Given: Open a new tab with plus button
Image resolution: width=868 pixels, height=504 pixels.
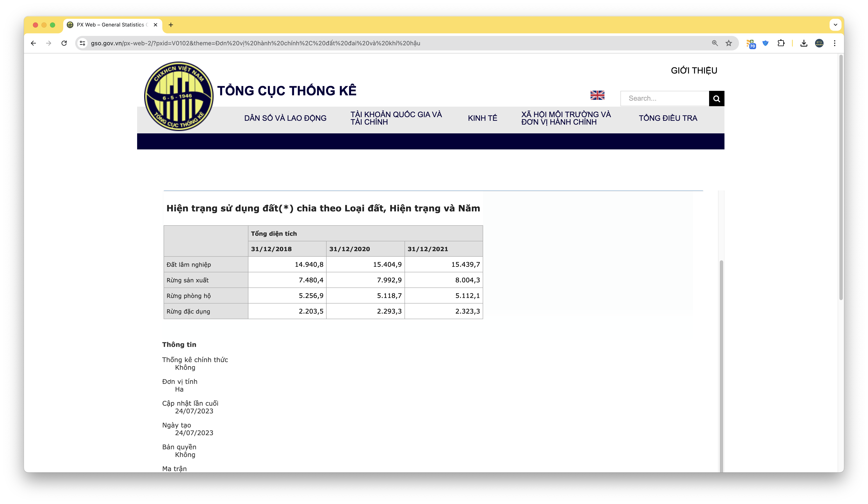Looking at the screenshot, I should pyautogui.click(x=171, y=25).
